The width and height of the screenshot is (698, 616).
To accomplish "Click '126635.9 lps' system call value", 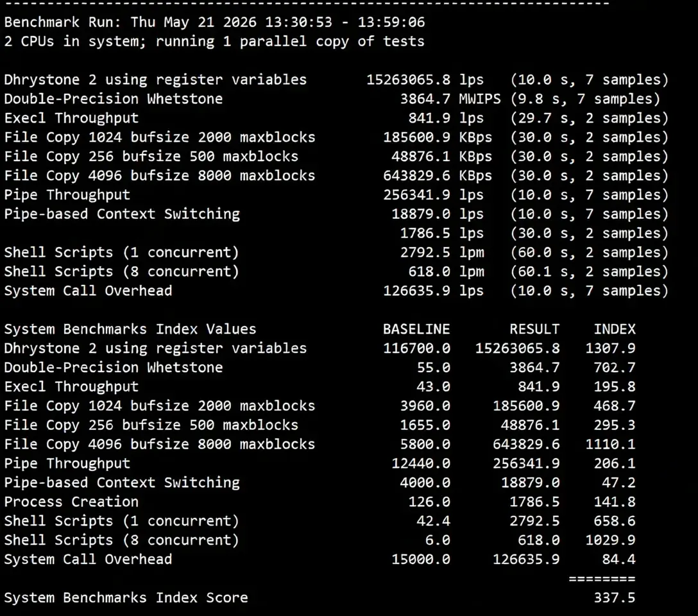I will (433, 290).
